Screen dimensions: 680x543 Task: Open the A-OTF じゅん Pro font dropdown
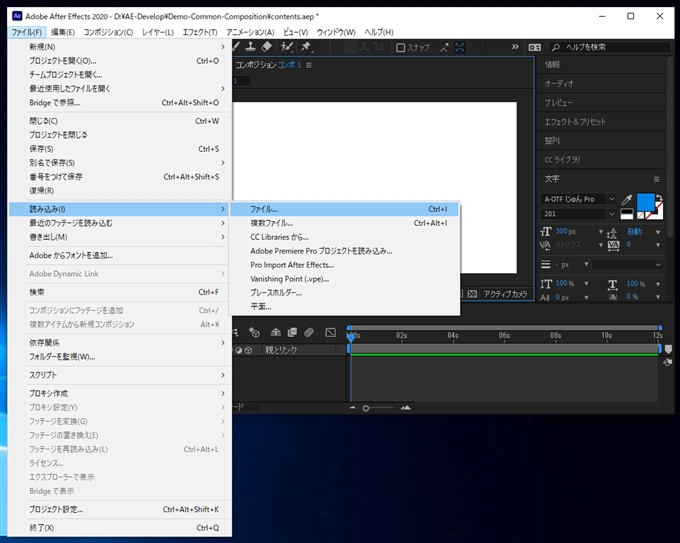(x=612, y=200)
